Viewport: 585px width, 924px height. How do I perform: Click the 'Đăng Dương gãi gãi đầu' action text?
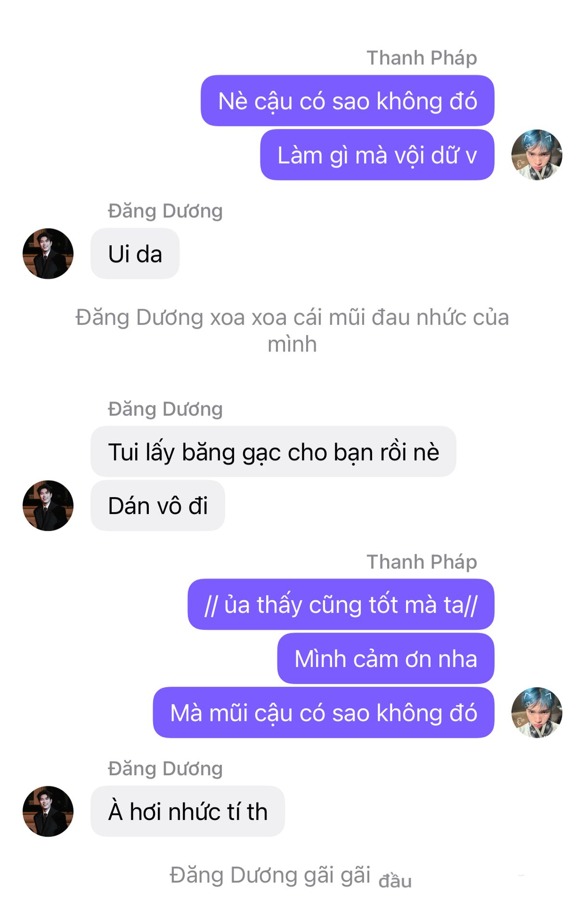coord(291,876)
